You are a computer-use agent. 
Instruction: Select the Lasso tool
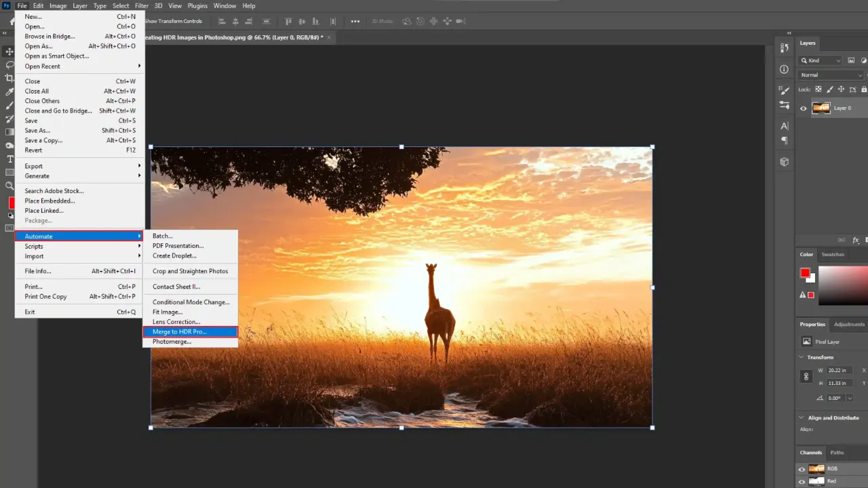click(x=9, y=64)
